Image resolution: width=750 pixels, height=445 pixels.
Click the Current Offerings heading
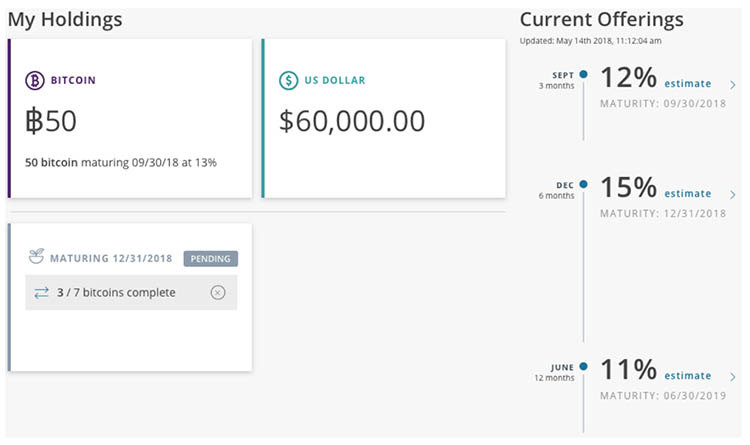(602, 19)
